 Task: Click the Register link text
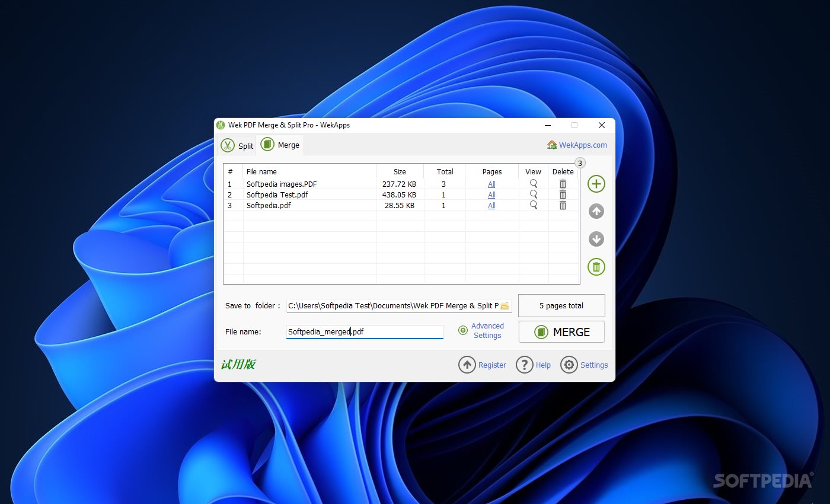tap(492, 365)
